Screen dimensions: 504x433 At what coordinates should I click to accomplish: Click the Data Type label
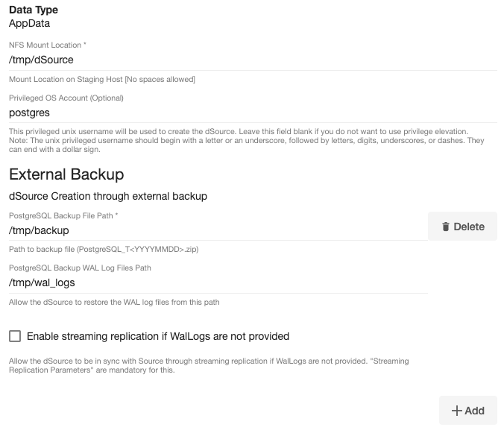34,10
